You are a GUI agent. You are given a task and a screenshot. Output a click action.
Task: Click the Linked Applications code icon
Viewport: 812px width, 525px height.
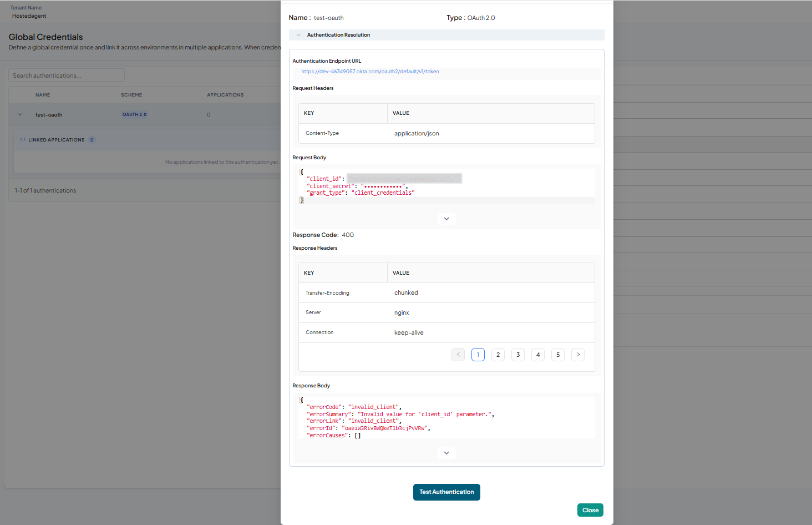[x=23, y=140]
